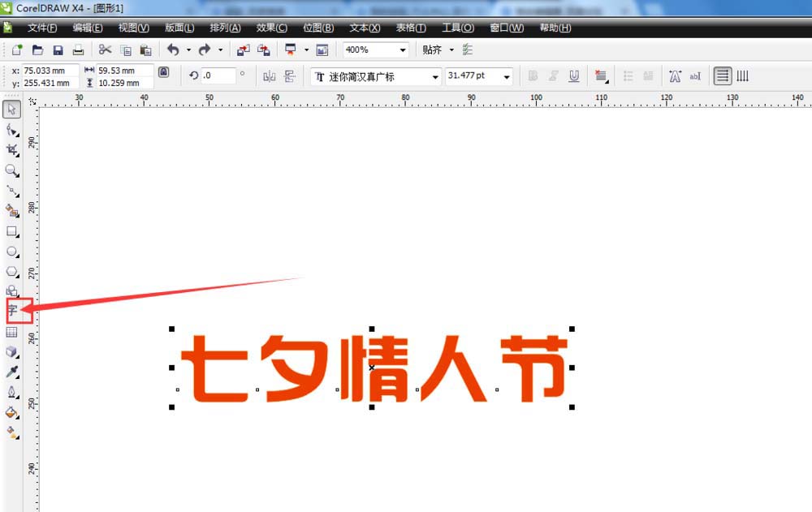812x512 pixels.
Task: Click the Open file folder icon
Action: pos(37,49)
